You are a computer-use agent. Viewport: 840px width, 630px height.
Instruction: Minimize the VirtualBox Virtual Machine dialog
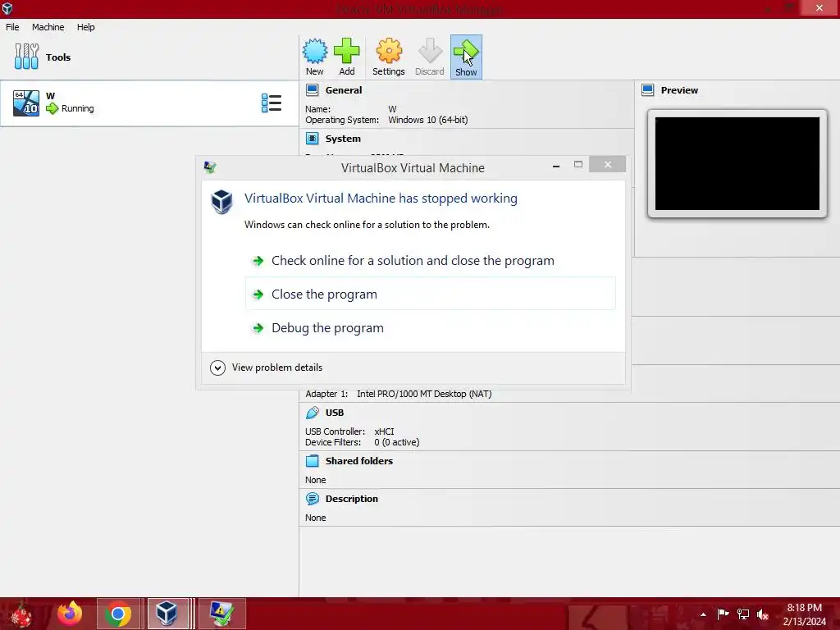coord(556,166)
